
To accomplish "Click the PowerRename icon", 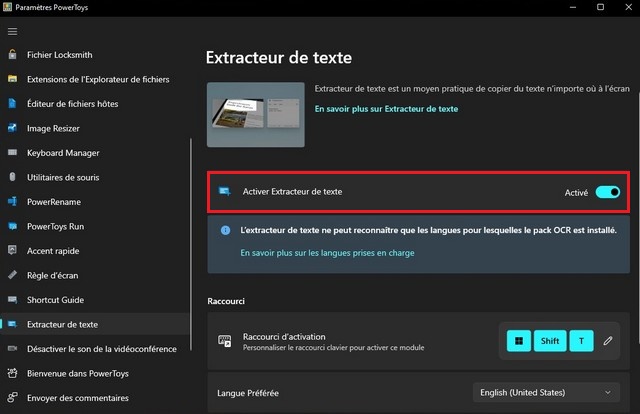I will point(13,201).
